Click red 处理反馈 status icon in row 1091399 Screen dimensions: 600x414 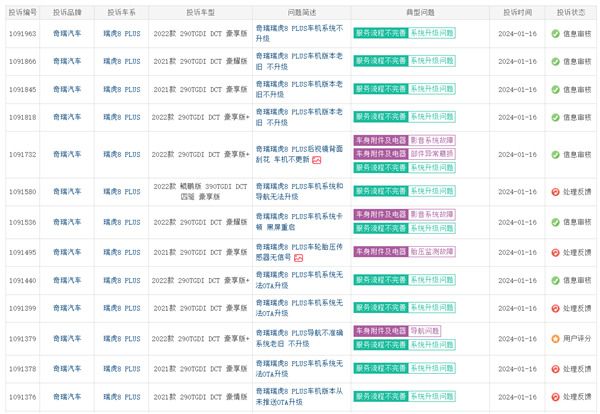click(555, 308)
